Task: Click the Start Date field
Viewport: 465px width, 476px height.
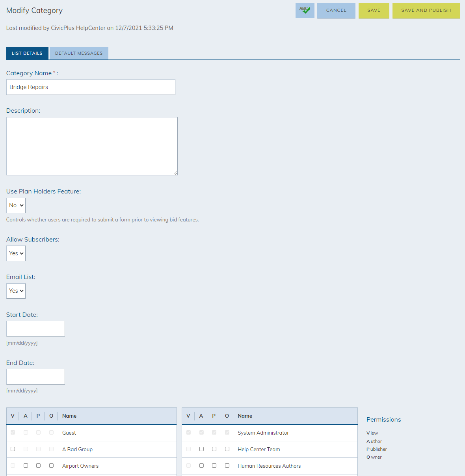Action: [35, 329]
